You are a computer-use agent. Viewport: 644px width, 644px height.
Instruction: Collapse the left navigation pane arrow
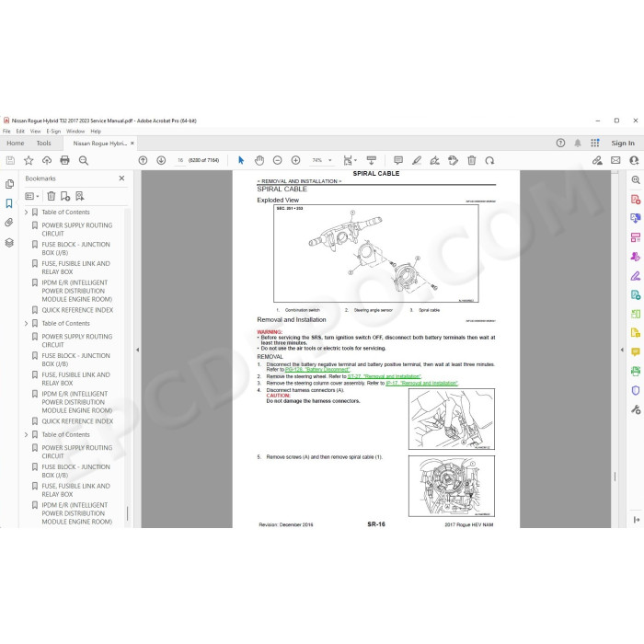(x=138, y=350)
